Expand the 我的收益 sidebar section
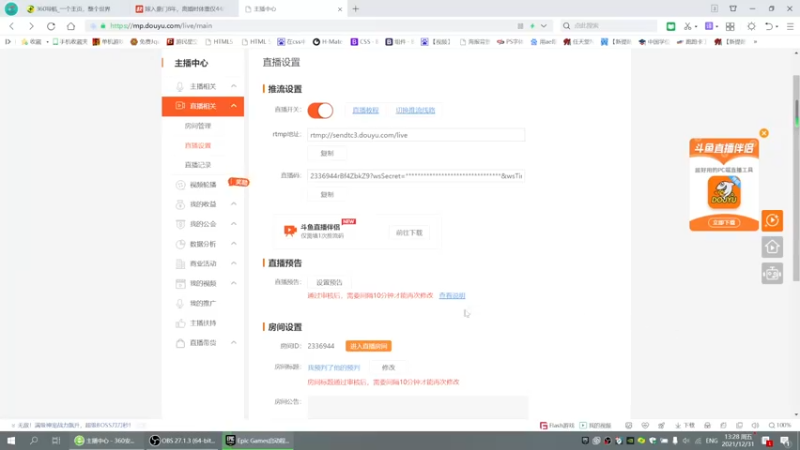 (234, 204)
